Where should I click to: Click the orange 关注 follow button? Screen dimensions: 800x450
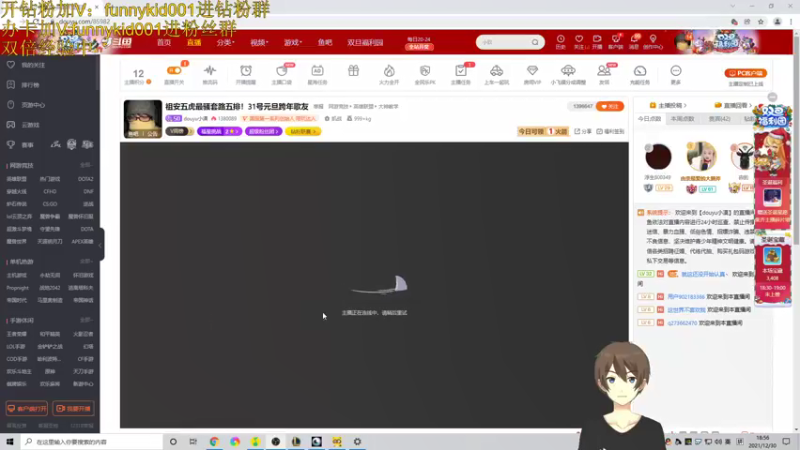pos(610,106)
